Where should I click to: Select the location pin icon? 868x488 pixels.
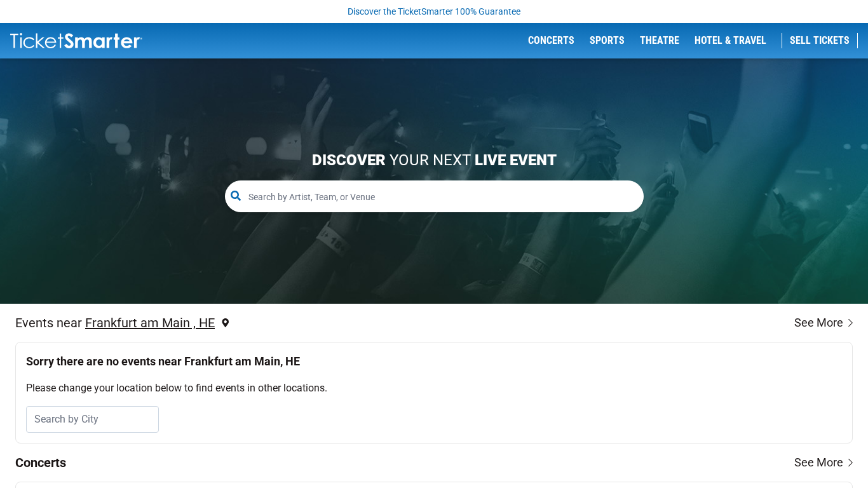click(225, 323)
